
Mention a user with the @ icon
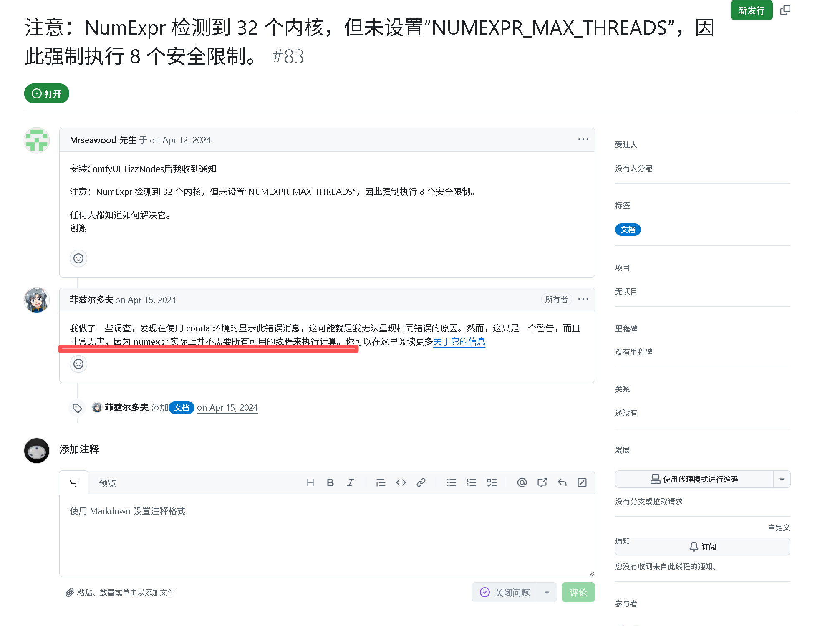pos(521,482)
